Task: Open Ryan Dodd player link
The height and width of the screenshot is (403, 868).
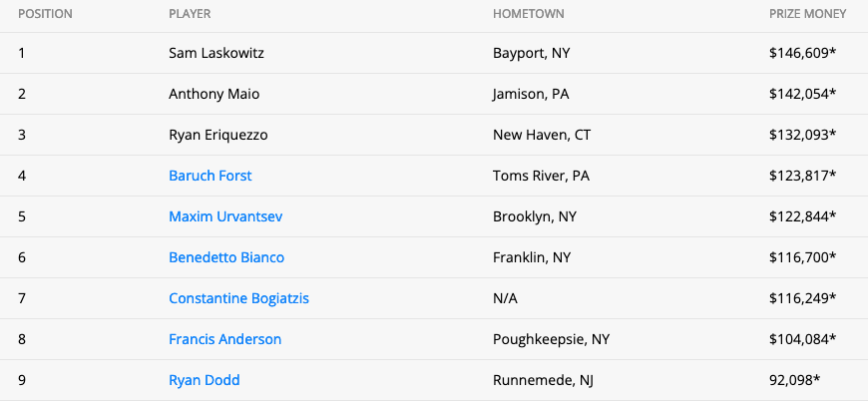Action: [x=204, y=380]
